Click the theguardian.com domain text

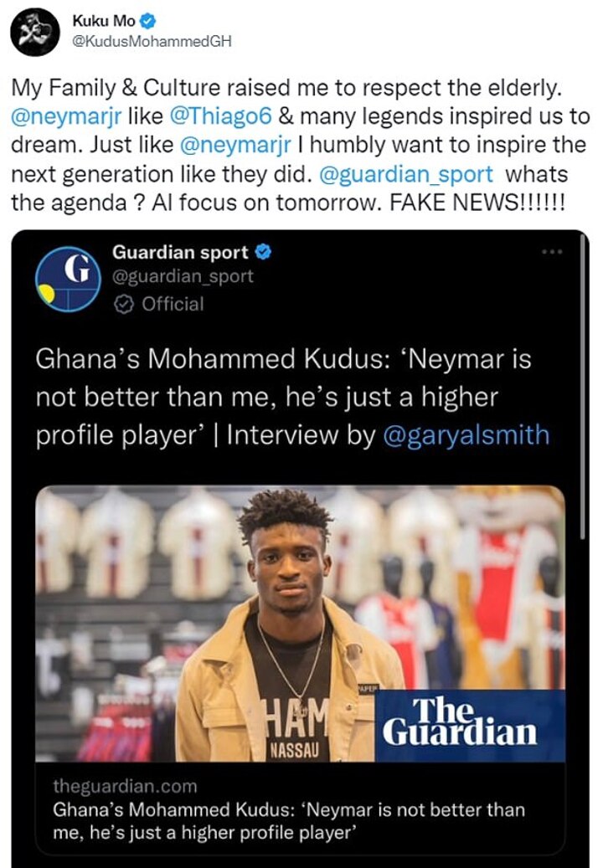(125, 787)
